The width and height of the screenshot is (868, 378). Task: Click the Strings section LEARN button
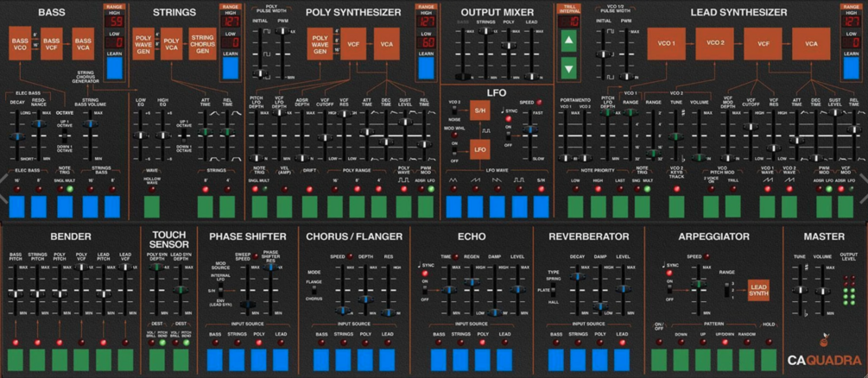pyautogui.click(x=231, y=69)
